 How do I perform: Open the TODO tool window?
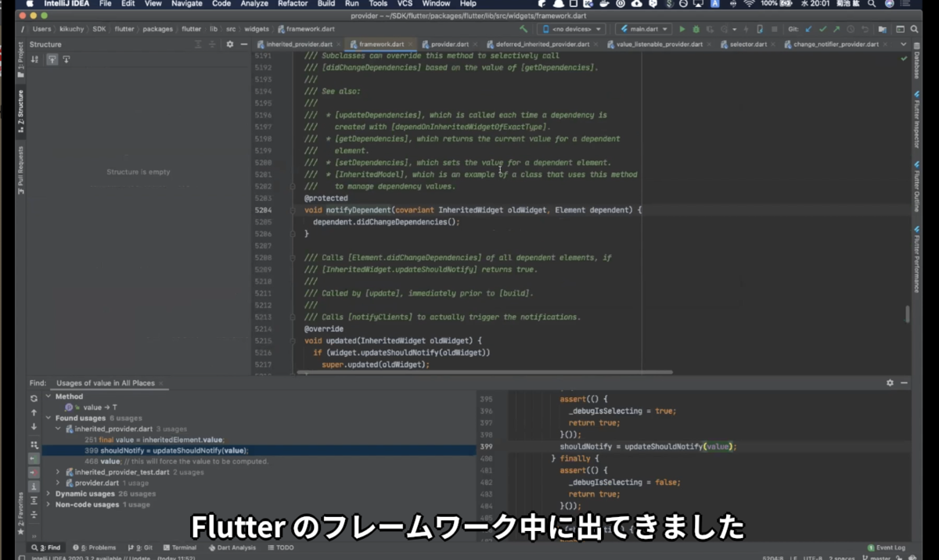tap(280, 547)
